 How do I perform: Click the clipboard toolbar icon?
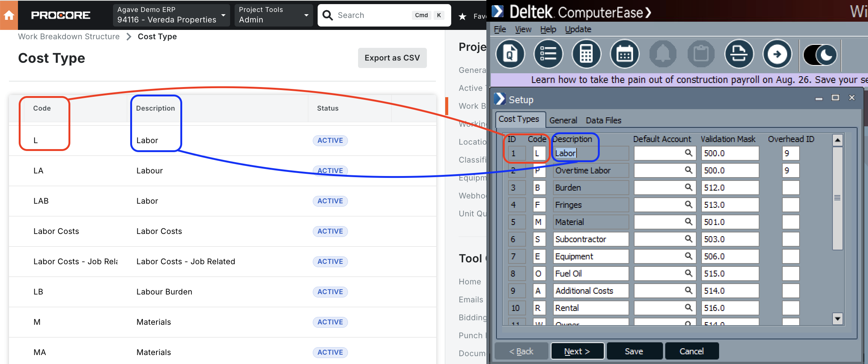click(x=701, y=55)
